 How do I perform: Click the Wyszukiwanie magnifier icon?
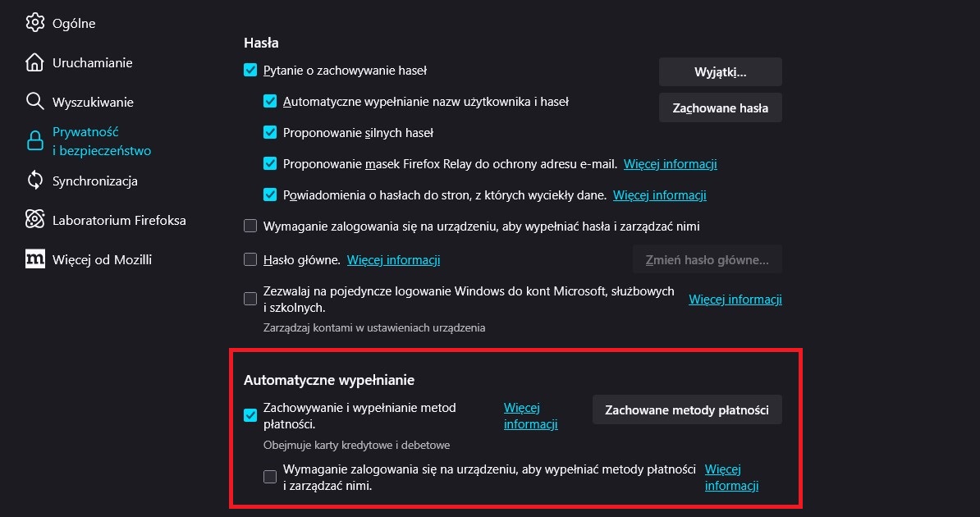coord(34,102)
